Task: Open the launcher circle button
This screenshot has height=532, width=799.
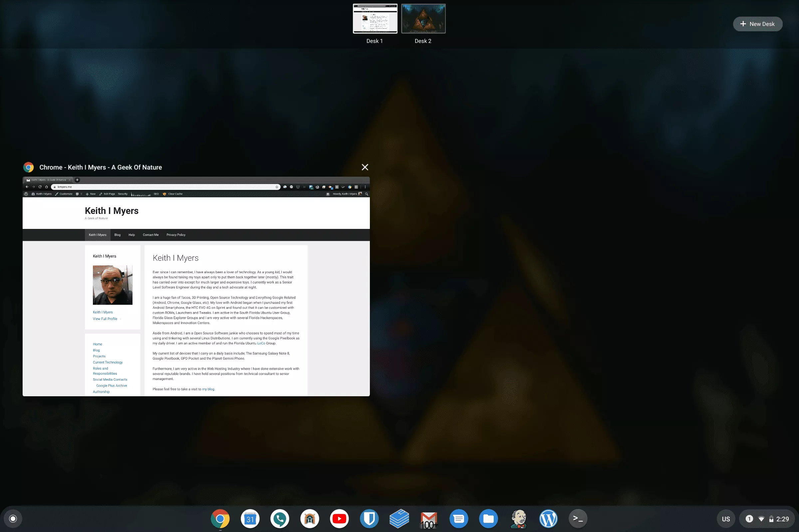Action: [13, 518]
